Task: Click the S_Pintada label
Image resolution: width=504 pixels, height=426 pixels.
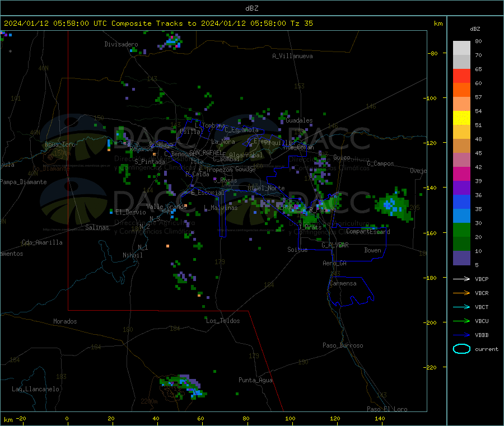Action: (150, 162)
